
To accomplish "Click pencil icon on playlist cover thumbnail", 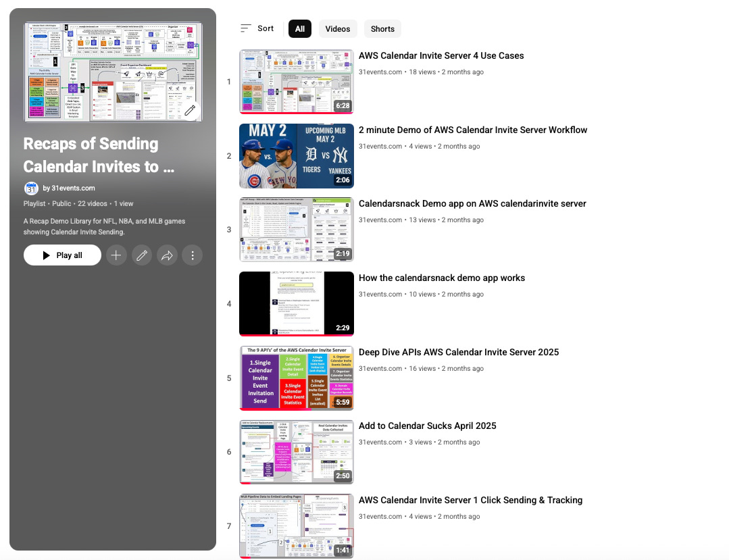I will click(x=190, y=110).
